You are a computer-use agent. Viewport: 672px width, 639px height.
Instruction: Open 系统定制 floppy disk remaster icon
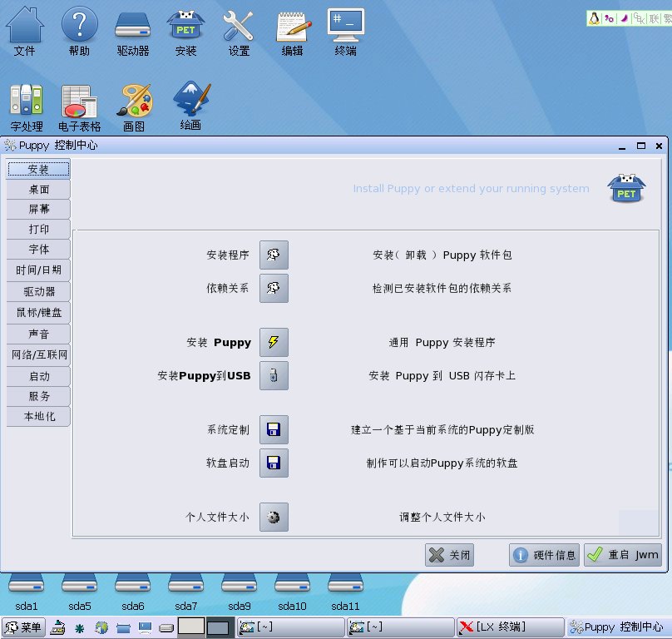point(274,430)
